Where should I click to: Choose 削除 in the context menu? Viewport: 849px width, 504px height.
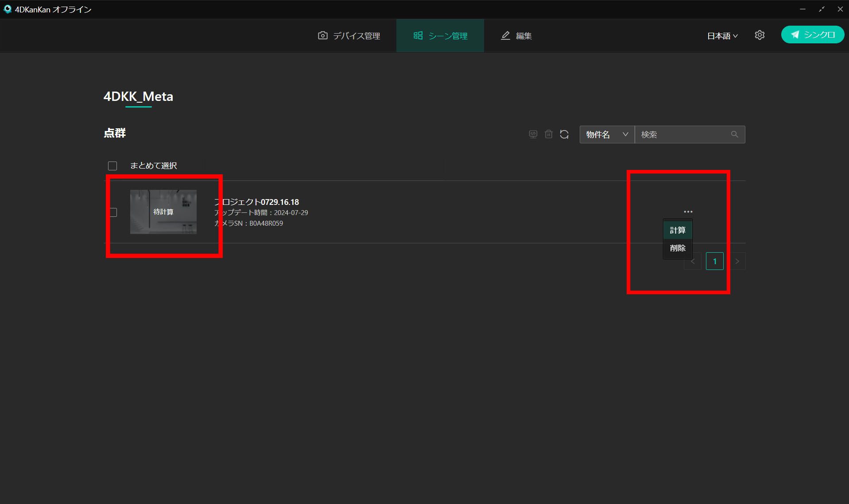click(x=678, y=248)
